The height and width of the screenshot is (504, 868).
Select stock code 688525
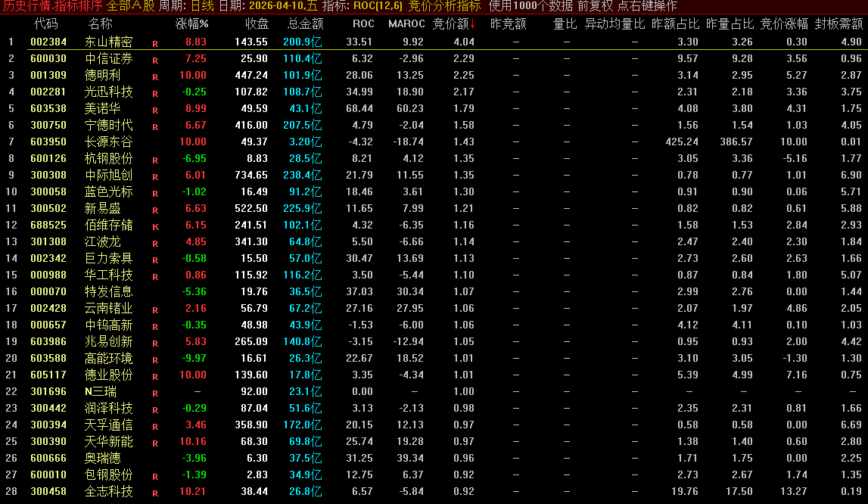point(48,225)
